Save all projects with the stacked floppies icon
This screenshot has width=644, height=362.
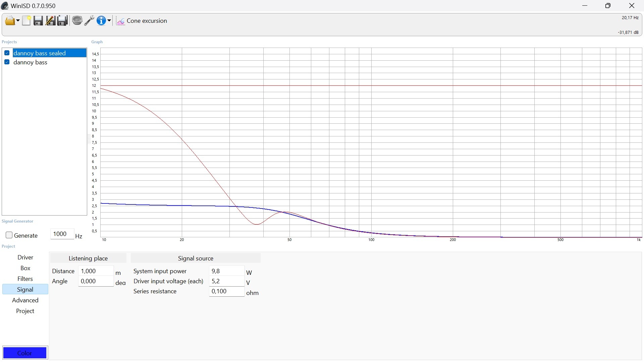(x=63, y=21)
